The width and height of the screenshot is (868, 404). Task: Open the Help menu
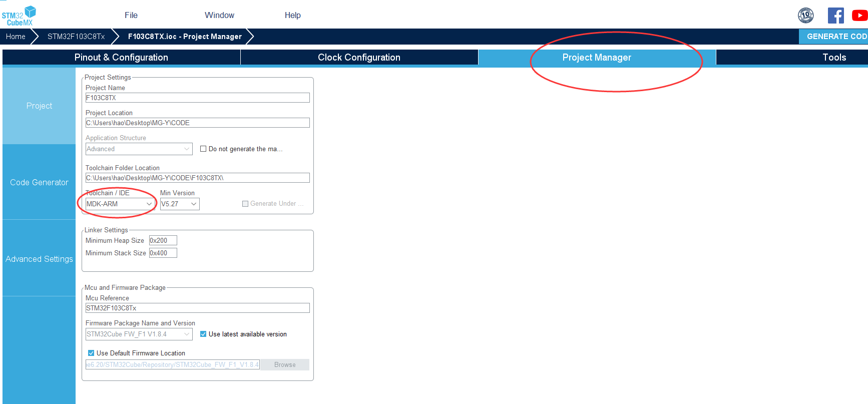pos(293,16)
